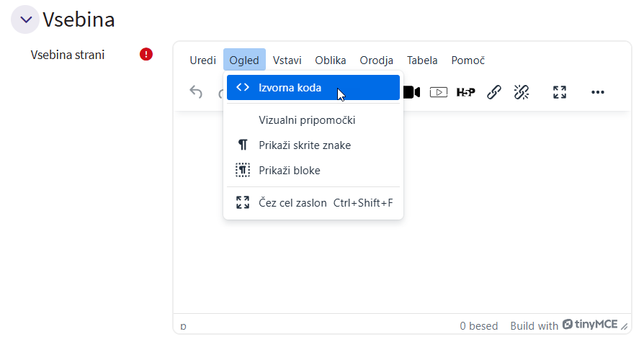The height and width of the screenshot is (347, 644).
Task: Show more toolbar options (three dots)
Action: click(x=597, y=92)
